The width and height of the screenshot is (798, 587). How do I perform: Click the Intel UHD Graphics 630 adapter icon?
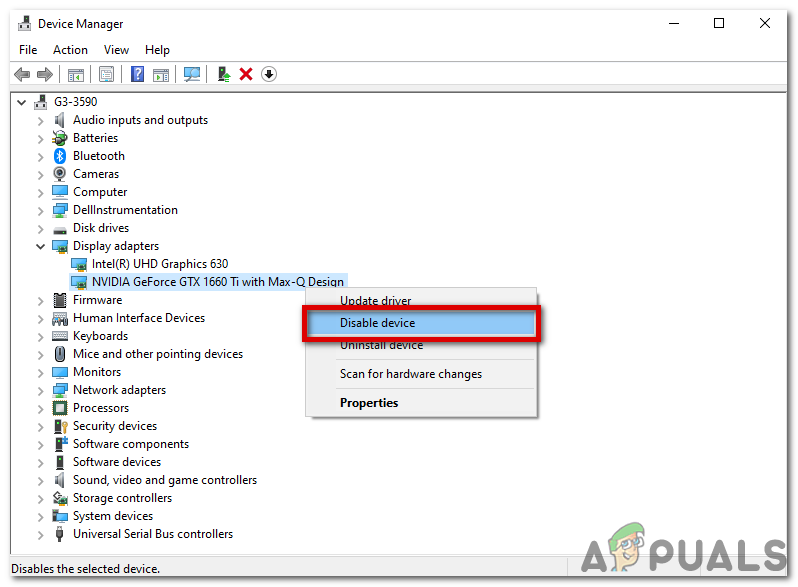(x=79, y=264)
